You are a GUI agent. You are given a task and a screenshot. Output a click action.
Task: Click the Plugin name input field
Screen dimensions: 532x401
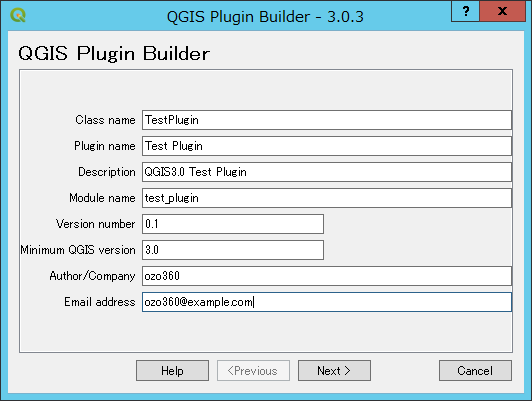pyautogui.click(x=327, y=146)
